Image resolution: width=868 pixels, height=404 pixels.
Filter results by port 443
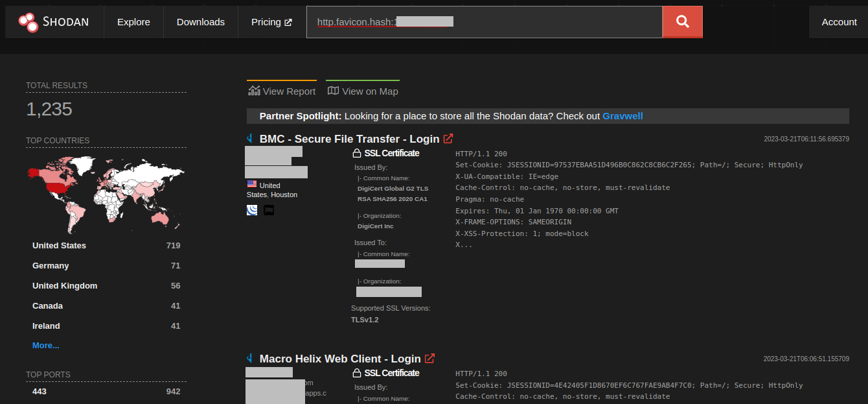click(40, 392)
